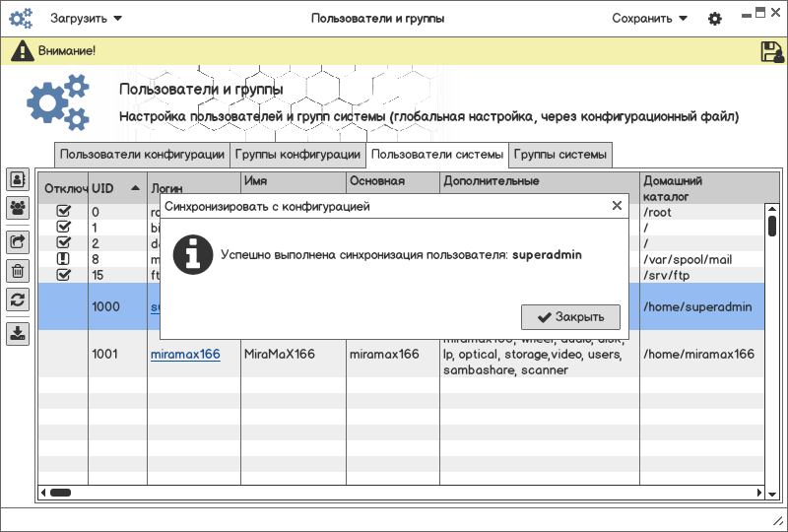This screenshot has width=788, height=532.
Task: Open settings via the gear icon
Action: (715, 19)
